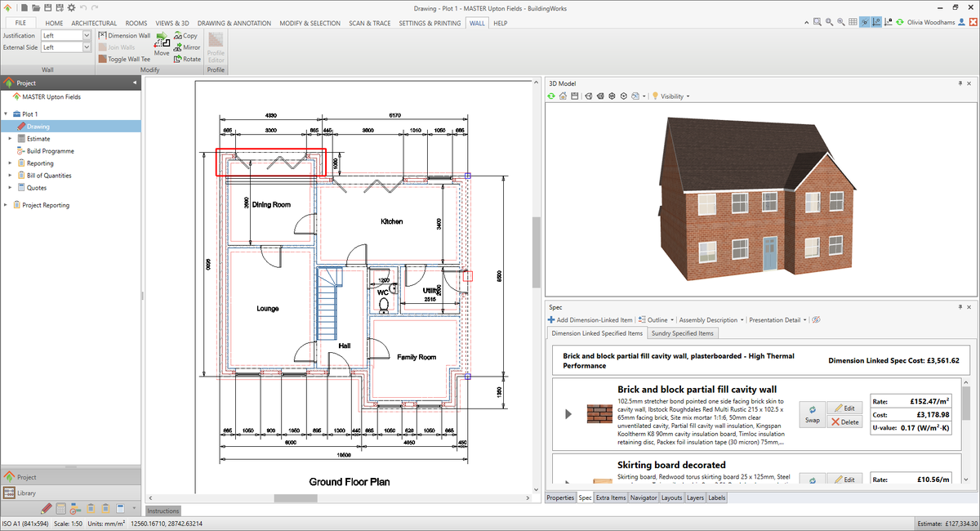Switch to the Sundry Specified Items tab
This screenshot has height=531, width=980.
tap(683, 333)
